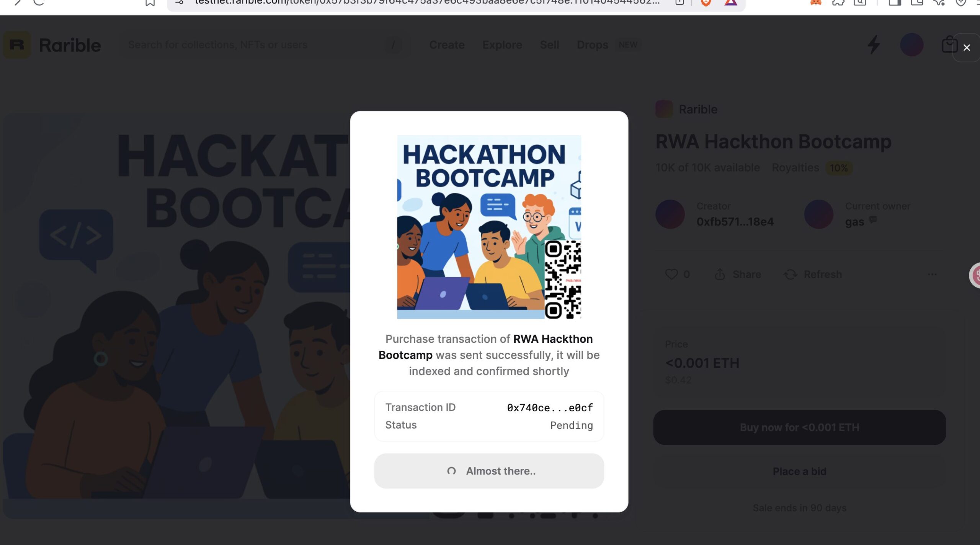The height and width of the screenshot is (545, 980).
Task: Click the Place a bid button
Action: click(799, 471)
